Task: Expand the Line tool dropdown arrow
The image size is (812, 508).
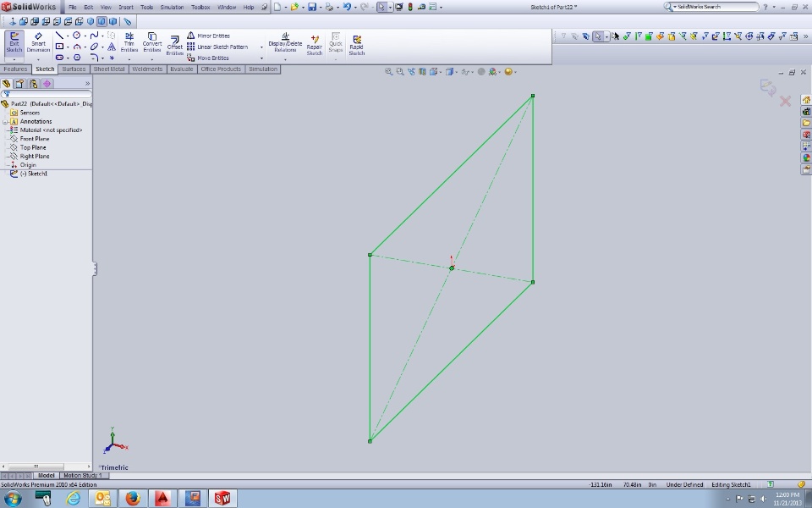Action: click(x=68, y=36)
